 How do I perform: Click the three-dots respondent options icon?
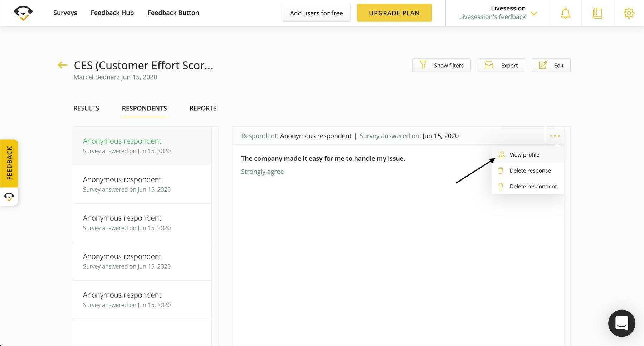[x=555, y=136]
